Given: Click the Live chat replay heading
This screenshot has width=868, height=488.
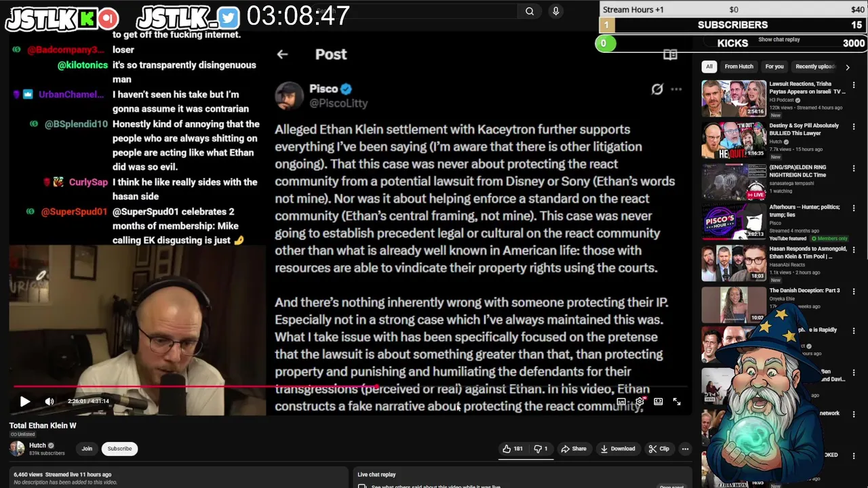Looking at the screenshot, I should click(x=376, y=474).
